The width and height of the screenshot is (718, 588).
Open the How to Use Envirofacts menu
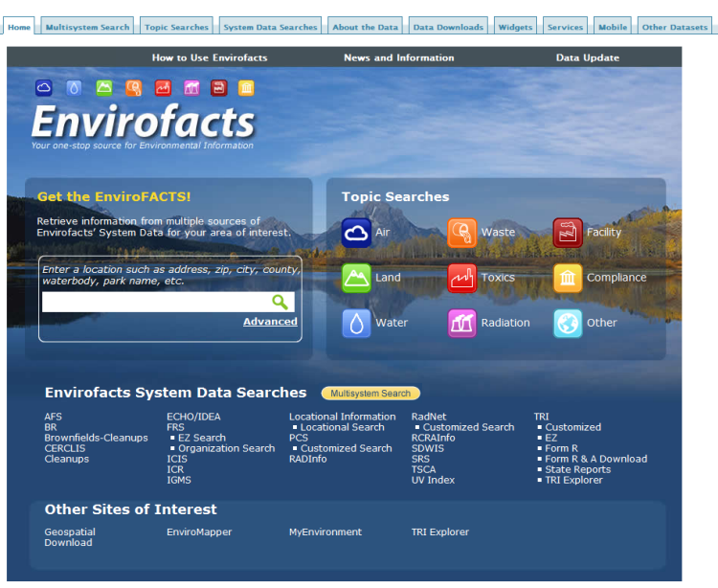pyautogui.click(x=210, y=57)
